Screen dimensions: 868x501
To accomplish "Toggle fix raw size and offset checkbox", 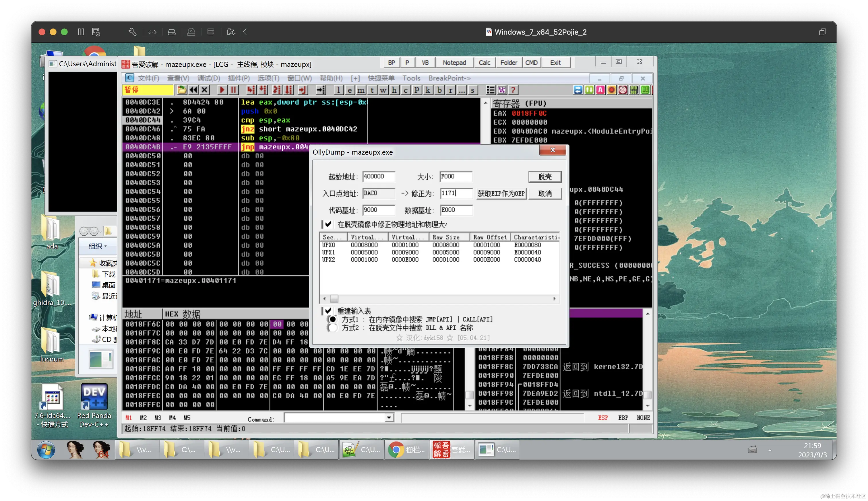I will point(328,224).
